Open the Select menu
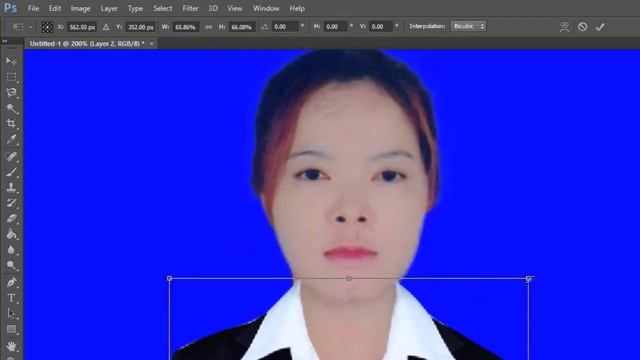The width and height of the screenshot is (640, 360). [162, 8]
